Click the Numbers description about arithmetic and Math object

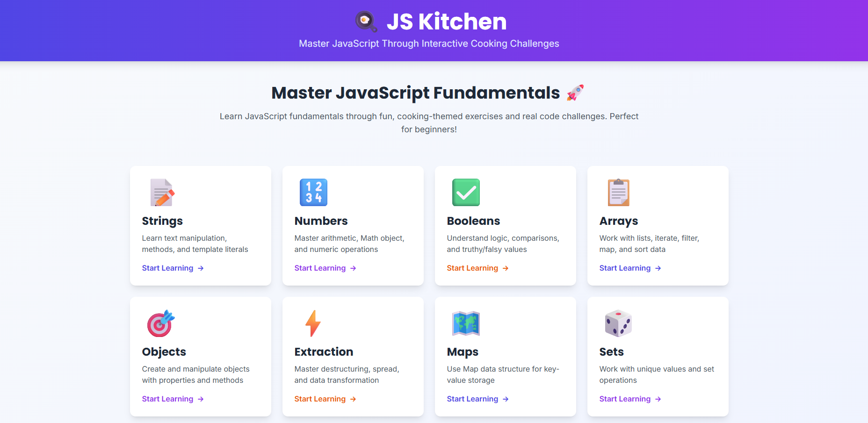pos(349,244)
